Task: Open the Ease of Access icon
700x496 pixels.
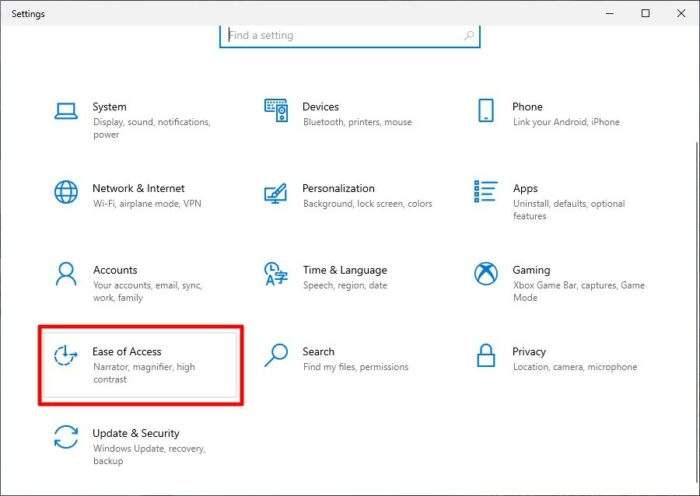Action: click(x=66, y=355)
